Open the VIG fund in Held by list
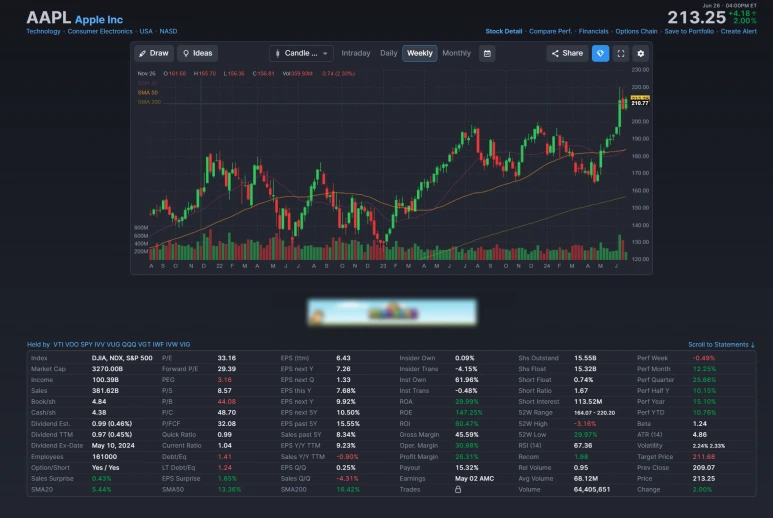 (185, 345)
